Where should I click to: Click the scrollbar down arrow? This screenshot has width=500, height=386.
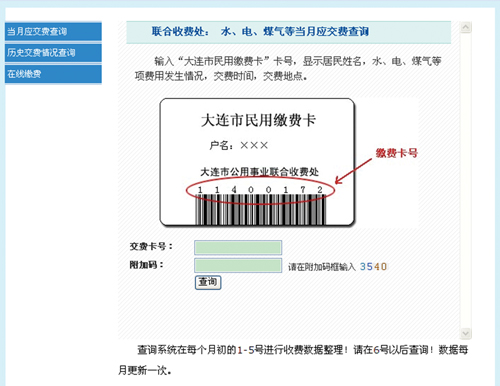[465, 333]
